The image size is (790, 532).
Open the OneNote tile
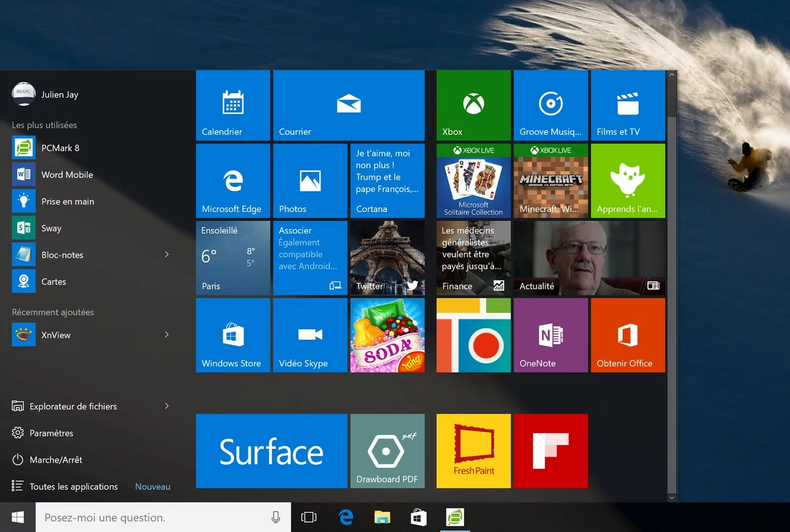550,335
